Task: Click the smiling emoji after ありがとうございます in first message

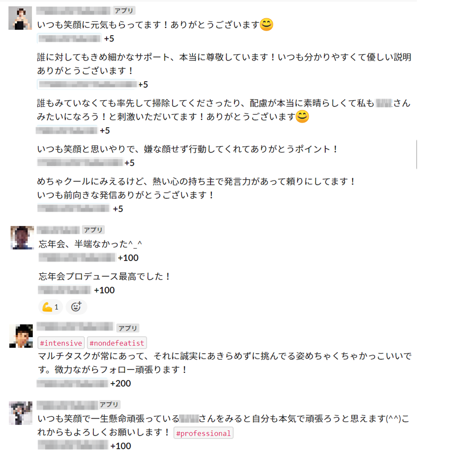Action: point(267,24)
